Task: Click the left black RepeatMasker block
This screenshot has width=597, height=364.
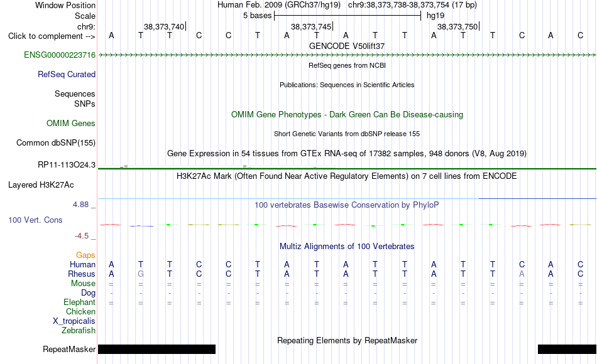Action: click(156, 349)
